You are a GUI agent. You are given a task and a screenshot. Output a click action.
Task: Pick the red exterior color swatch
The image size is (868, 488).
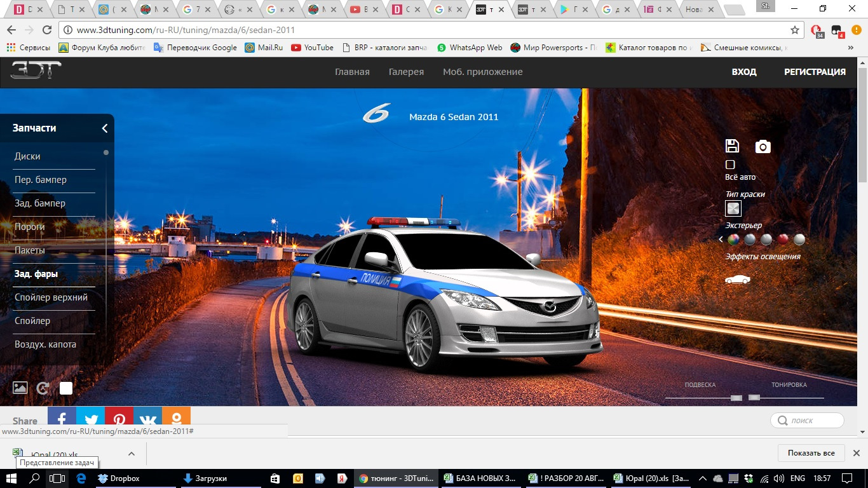point(783,240)
